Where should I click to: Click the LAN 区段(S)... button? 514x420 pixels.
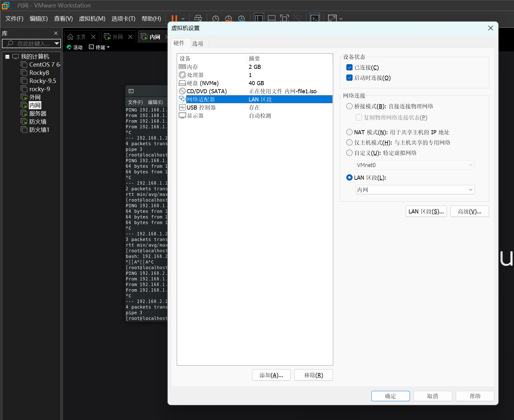pyautogui.click(x=426, y=211)
